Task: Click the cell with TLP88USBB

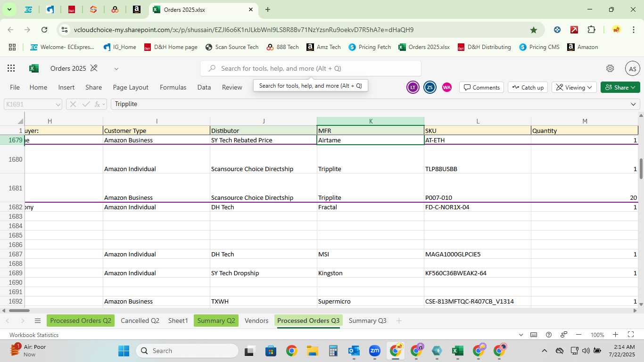Action: [478, 159]
